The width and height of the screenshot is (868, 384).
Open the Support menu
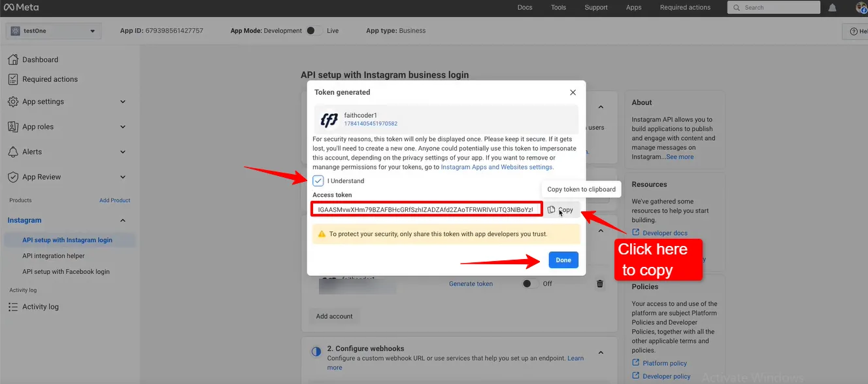(596, 8)
